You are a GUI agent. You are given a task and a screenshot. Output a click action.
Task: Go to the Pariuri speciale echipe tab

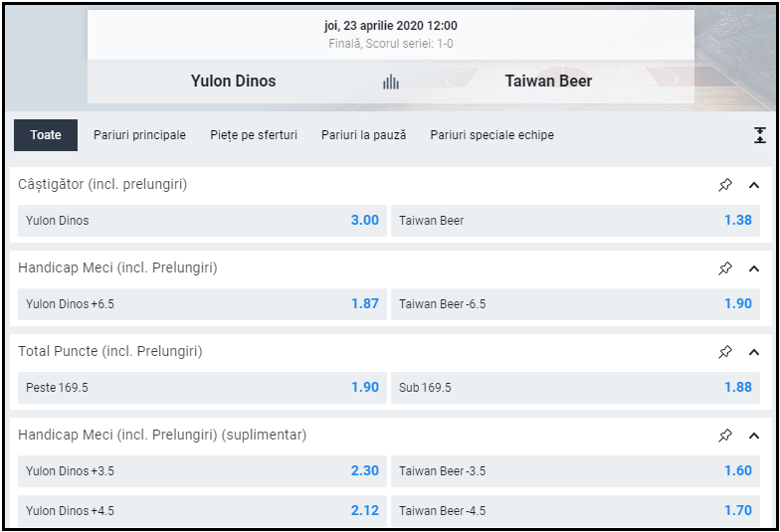pyautogui.click(x=491, y=135)
